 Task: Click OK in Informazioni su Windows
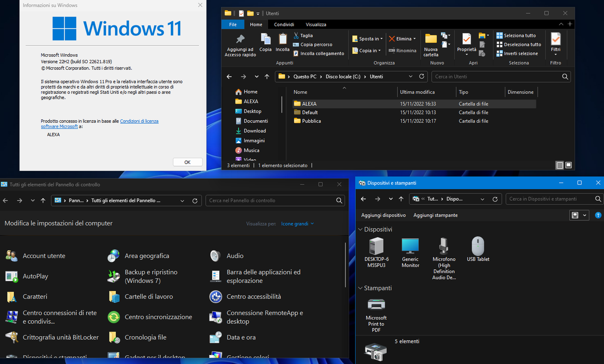click(x=187, y=162)
